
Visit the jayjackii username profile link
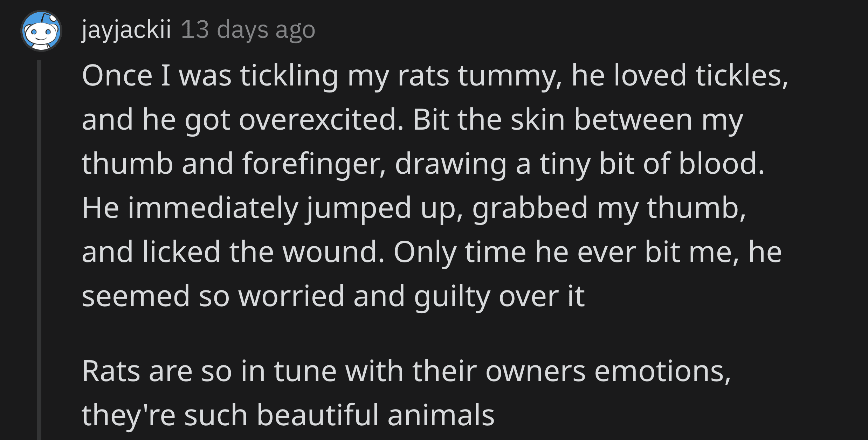pos(126,30)
